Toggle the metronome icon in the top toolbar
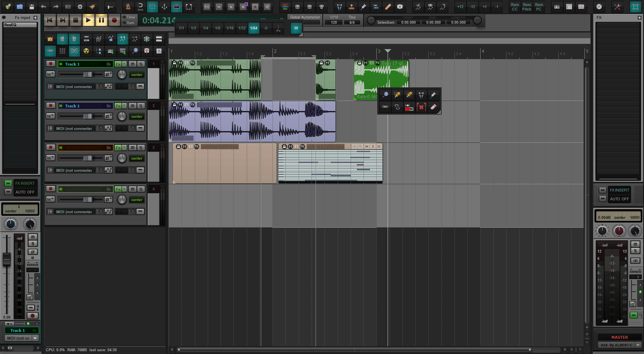 pyautogui.click(x=128, y=6)
